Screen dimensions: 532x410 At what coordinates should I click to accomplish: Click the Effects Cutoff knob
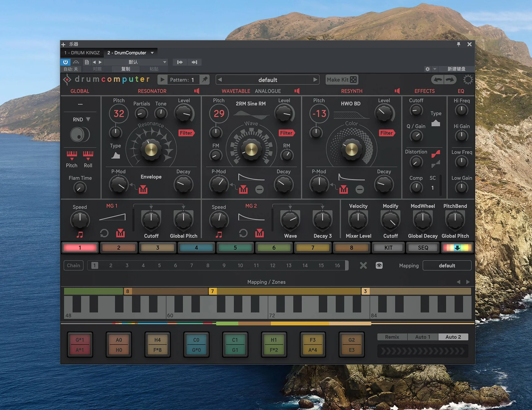tap(416, 110)
